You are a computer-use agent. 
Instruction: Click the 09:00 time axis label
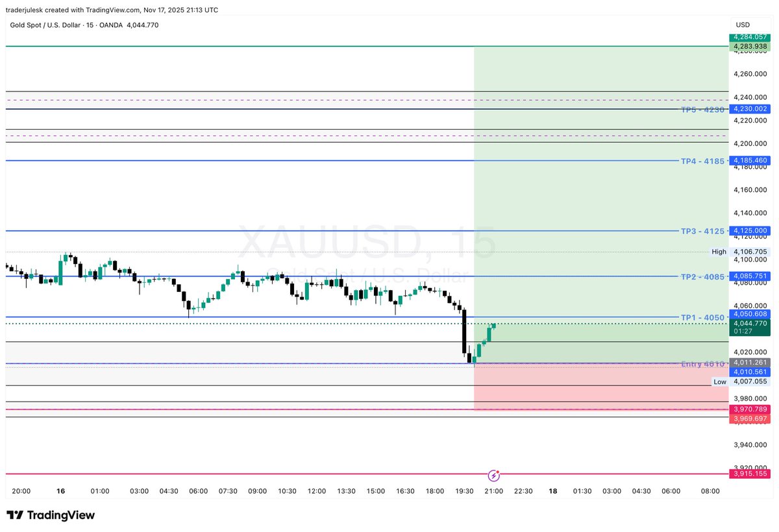pyautogui.click(x=257, y=491)
